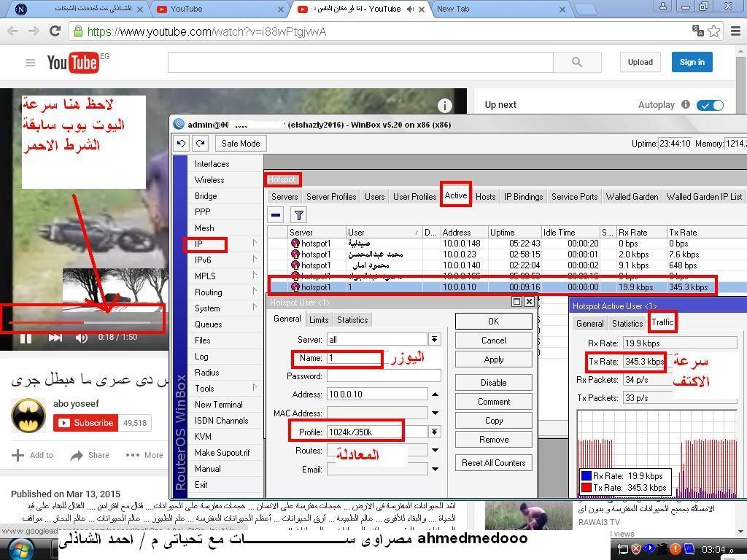Open the More options dots
Viewport: 747px width, 560px height.
[133, 455]
